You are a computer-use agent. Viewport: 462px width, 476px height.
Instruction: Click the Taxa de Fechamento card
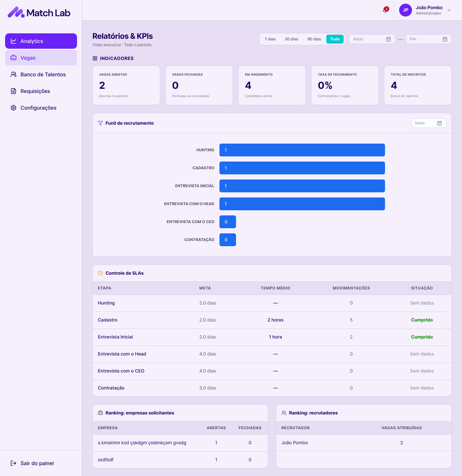point(345,85)
